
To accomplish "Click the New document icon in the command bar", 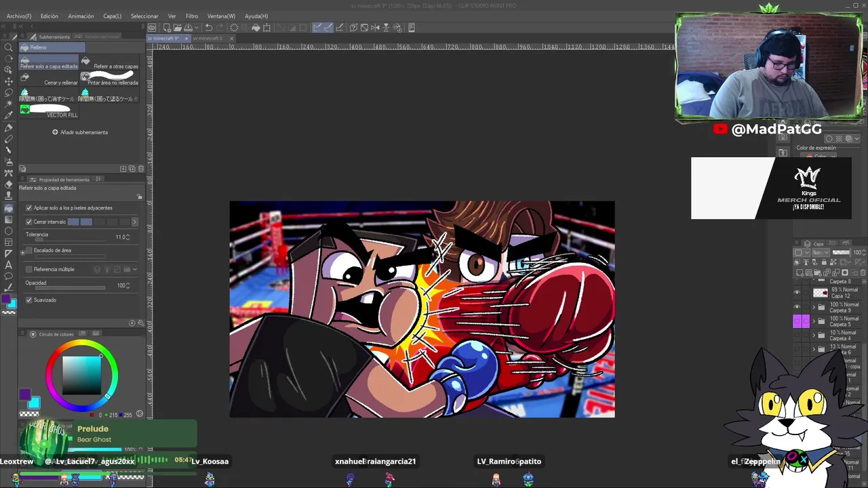I will point(167,28).
